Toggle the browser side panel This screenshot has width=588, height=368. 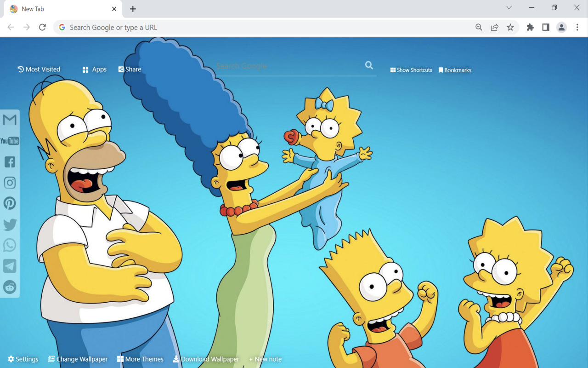(x=546, y=28)
